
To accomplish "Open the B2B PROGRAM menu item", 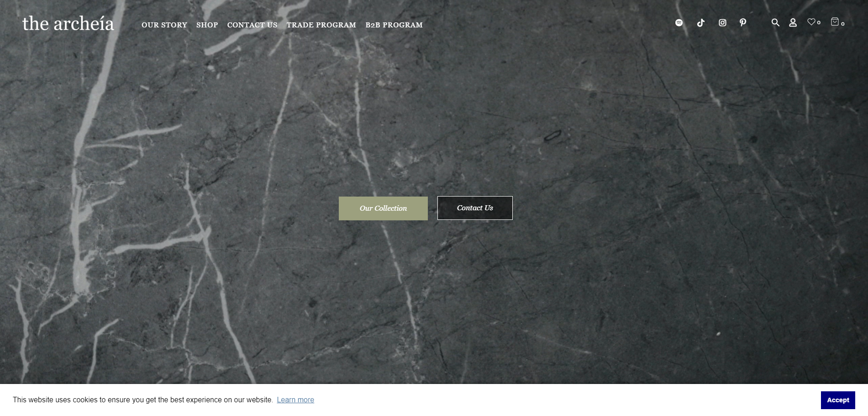I will [x=394, y=25].
